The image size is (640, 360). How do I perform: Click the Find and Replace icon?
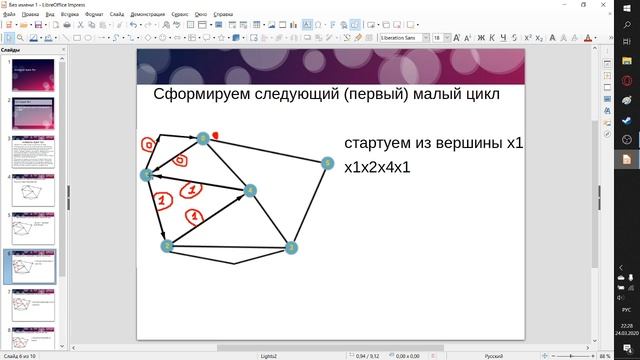tap(166, 25)
